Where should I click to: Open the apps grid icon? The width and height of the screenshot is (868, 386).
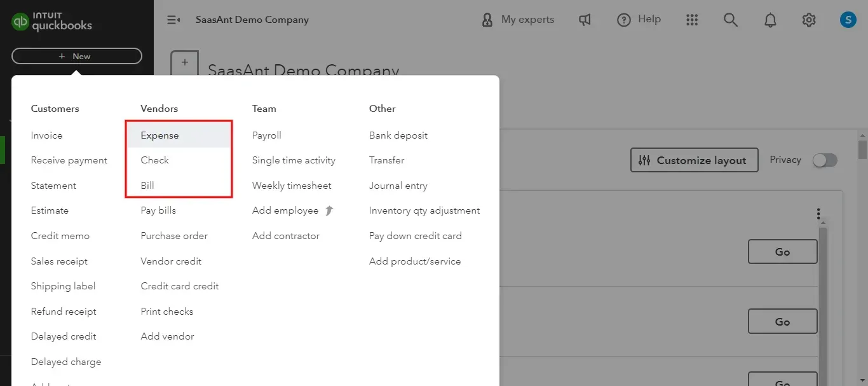692,20
